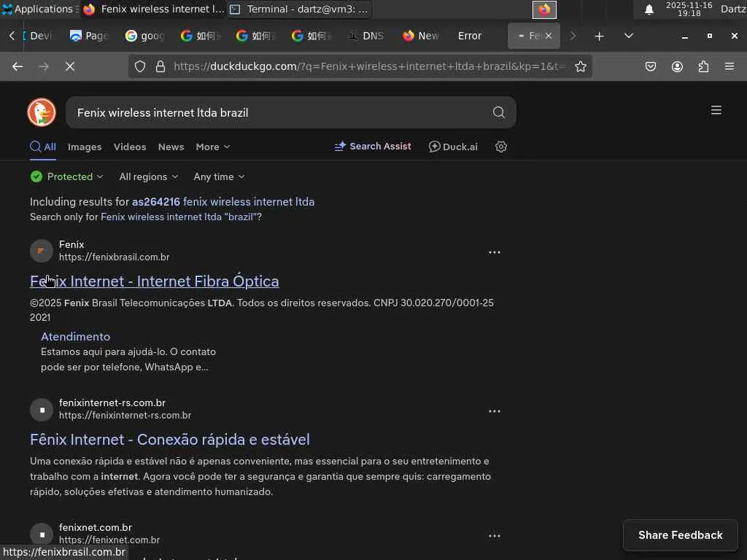
Task: Open options dots for fenixinternet-rs result
Action: (x=495, y=411)
